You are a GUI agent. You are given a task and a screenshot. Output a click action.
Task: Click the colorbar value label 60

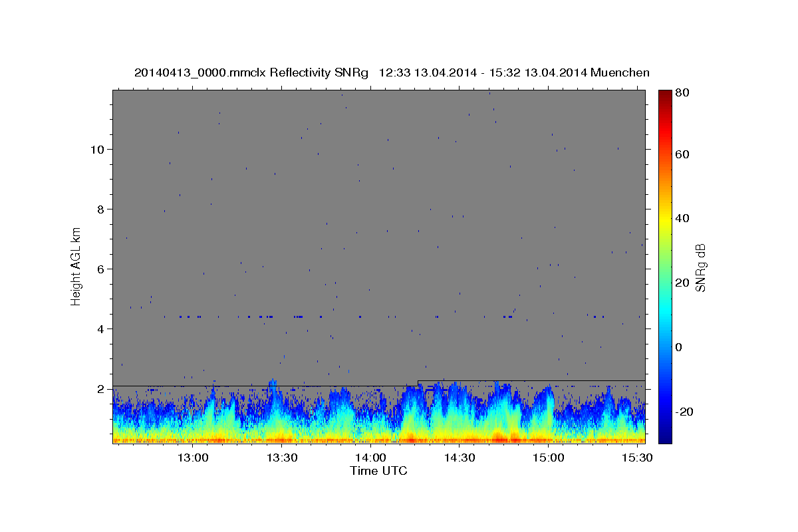pyautogui.click(x=682, y=154)
